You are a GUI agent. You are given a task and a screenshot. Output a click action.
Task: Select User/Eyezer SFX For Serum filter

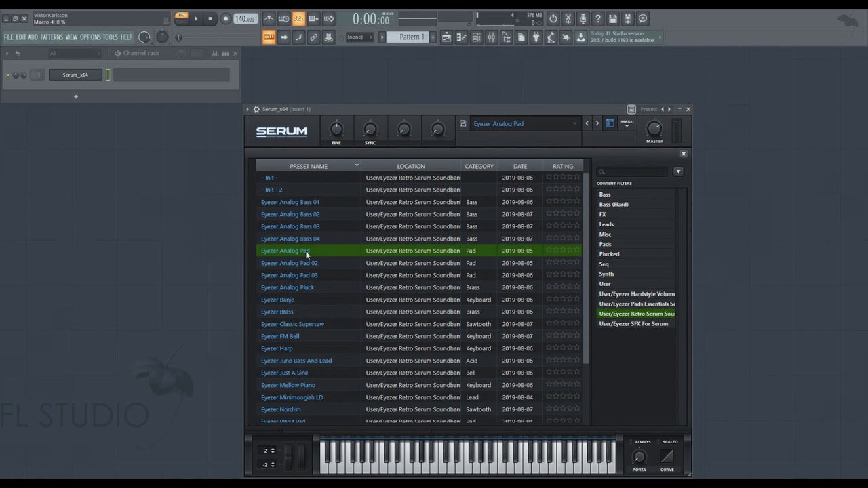(633, 323)
